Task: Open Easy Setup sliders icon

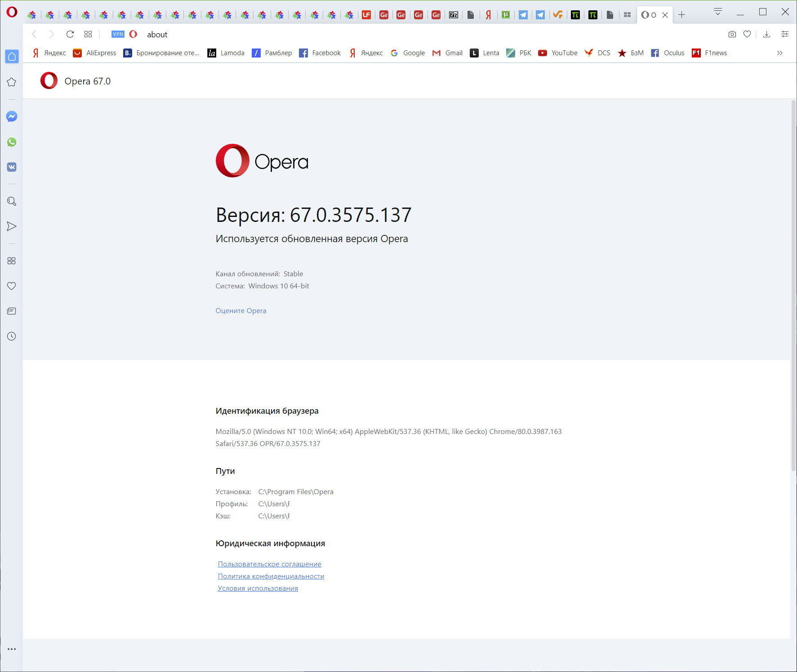Action: point(785,34)
